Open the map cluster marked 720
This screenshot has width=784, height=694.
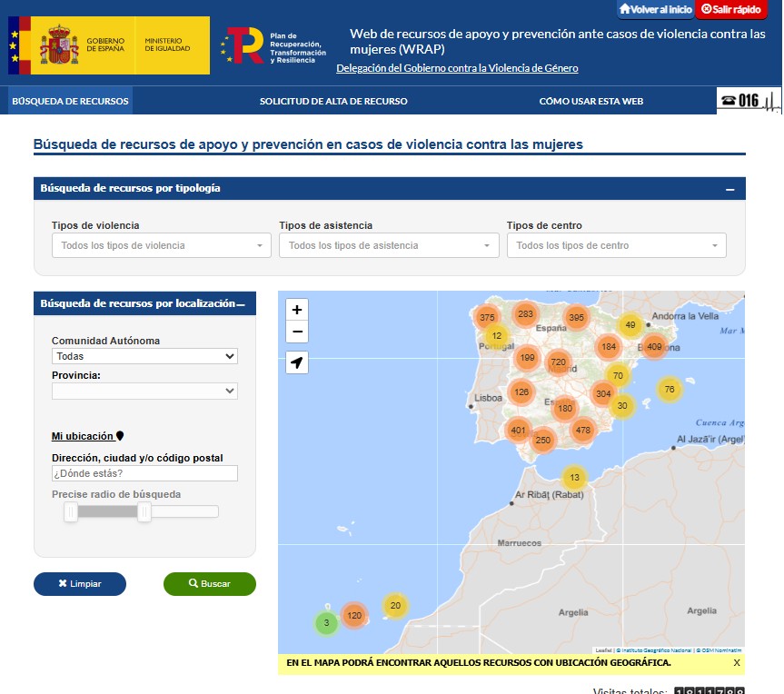click(559, 362)
